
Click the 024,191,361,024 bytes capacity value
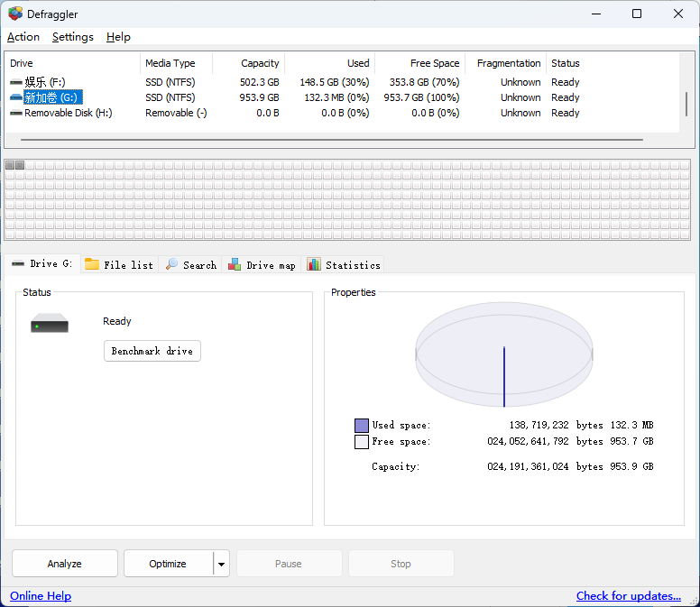pos(545,466)
